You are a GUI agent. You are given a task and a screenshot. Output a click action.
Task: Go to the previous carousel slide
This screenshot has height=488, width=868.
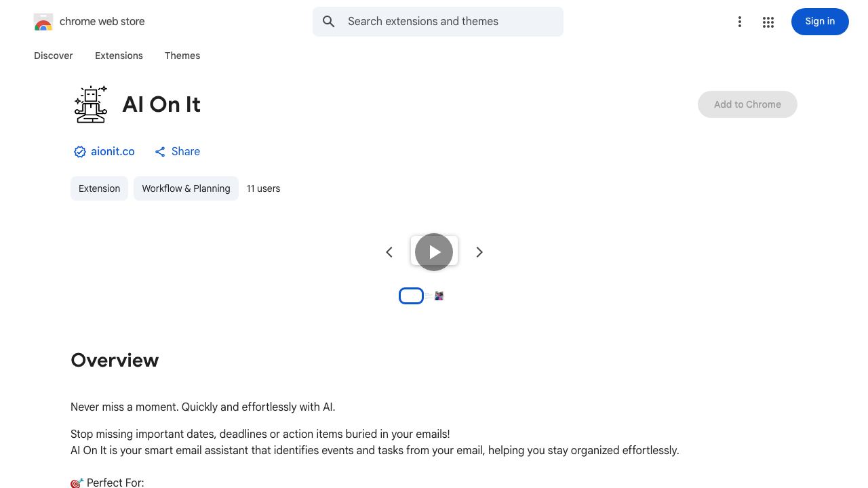point(389,252)
